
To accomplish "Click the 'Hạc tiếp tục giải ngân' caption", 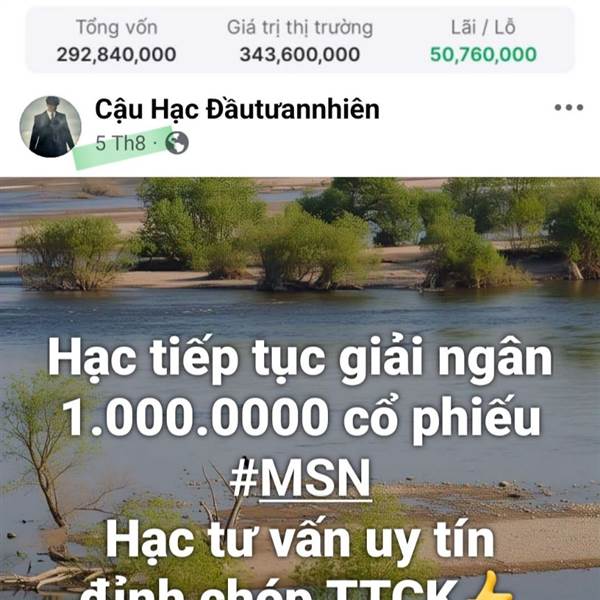I will click(x=300, y=359).
